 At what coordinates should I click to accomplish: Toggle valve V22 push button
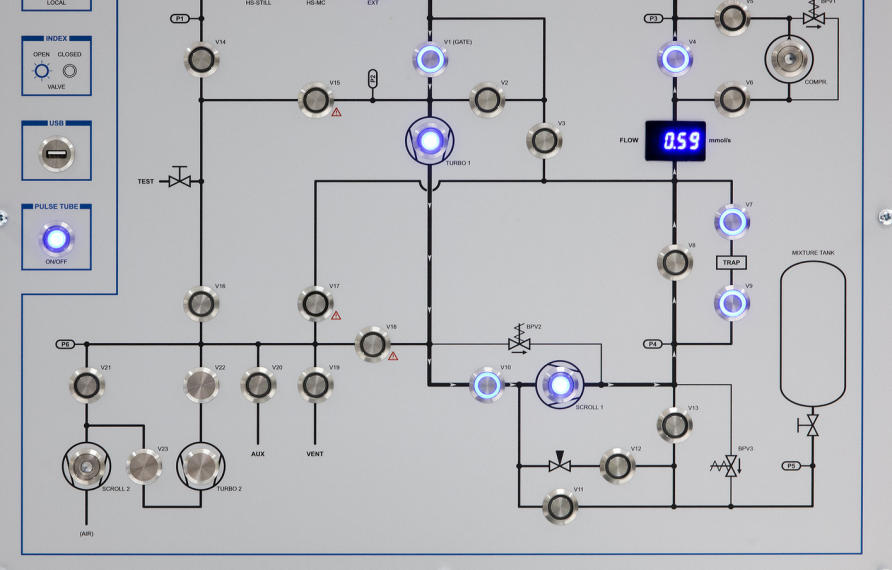201,385
